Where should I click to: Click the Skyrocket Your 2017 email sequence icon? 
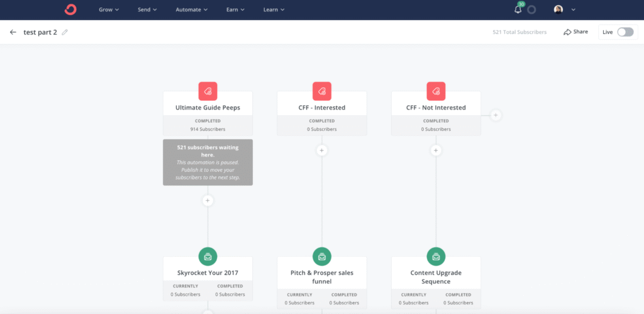coord(208,256)
